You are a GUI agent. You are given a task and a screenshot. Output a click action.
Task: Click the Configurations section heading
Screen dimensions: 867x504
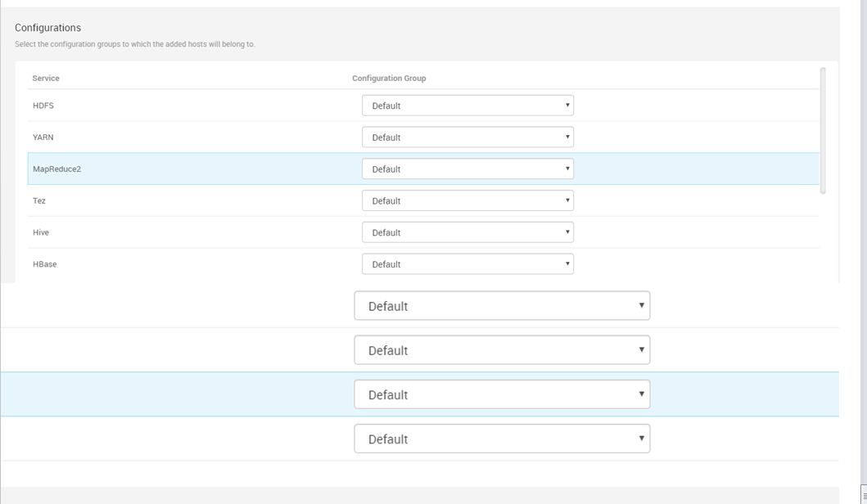click(x=48, y=28)
